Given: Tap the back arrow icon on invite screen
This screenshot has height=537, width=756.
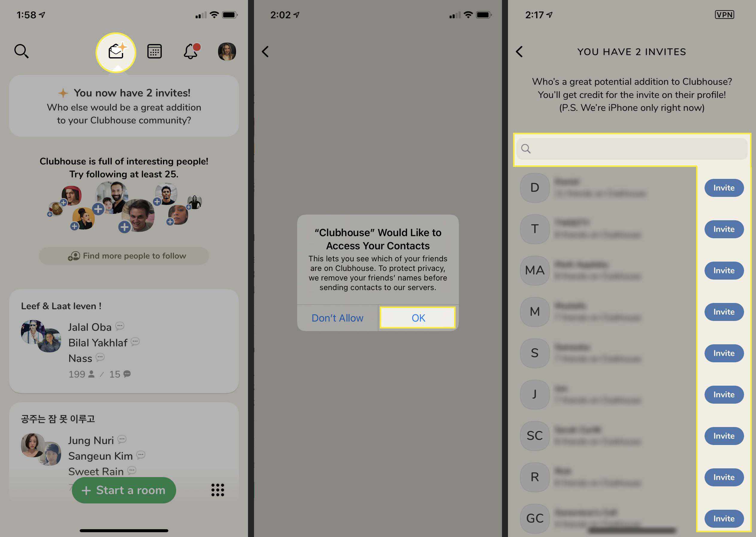Looking at the screenshot, I should click(519, 51).
